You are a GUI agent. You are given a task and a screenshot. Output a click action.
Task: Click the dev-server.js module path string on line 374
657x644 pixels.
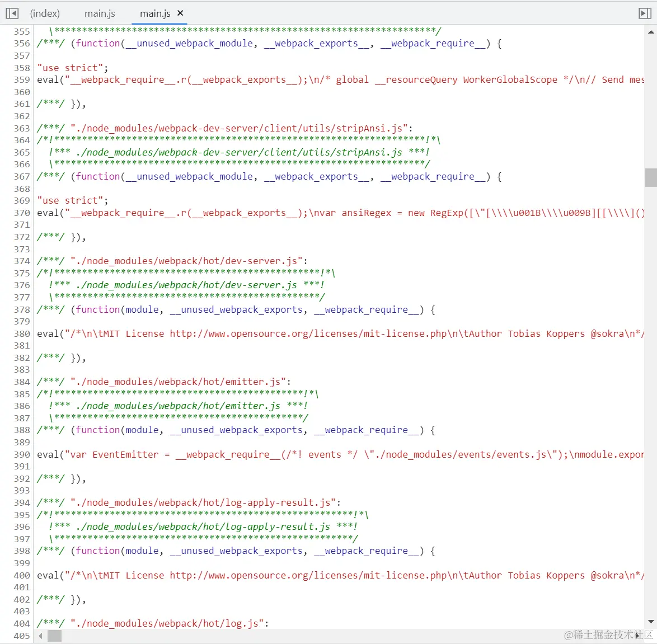pos(186,261)
